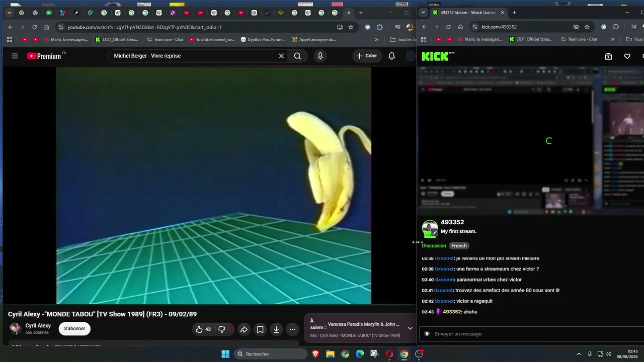Open File Explorer from the taskbar

(x=330, y=354)
